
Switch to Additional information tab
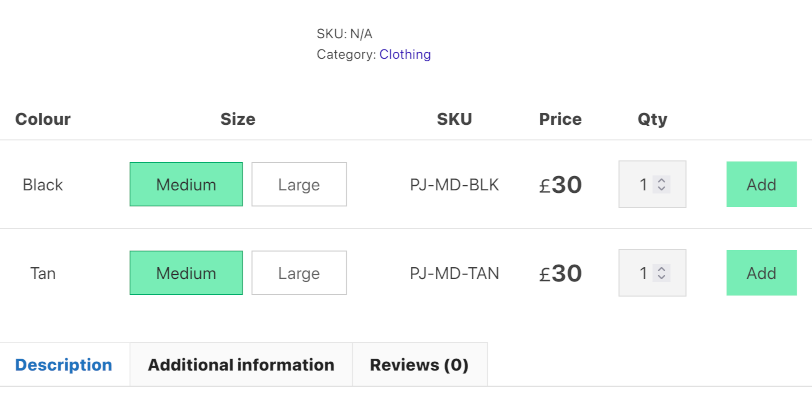(x=241, y=365)
